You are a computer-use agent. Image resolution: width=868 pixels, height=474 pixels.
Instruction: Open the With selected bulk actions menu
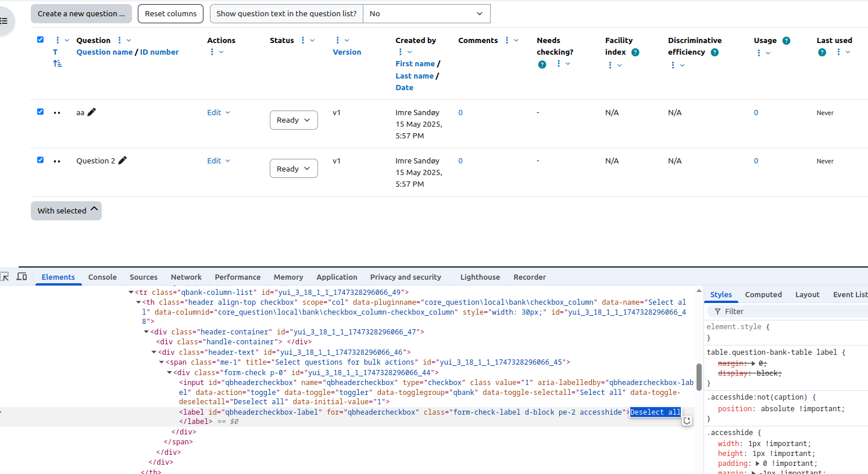click(x=66, y=211)
